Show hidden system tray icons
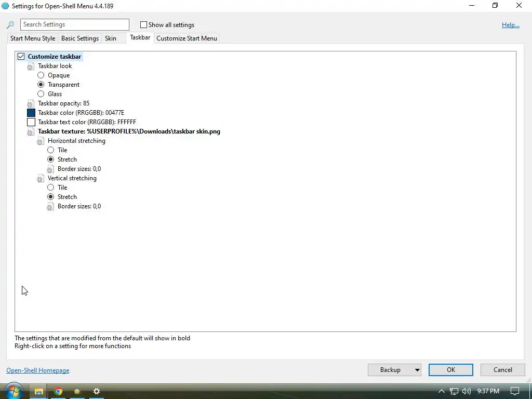Viewport: 532px width, 399px height. [442, 391]
